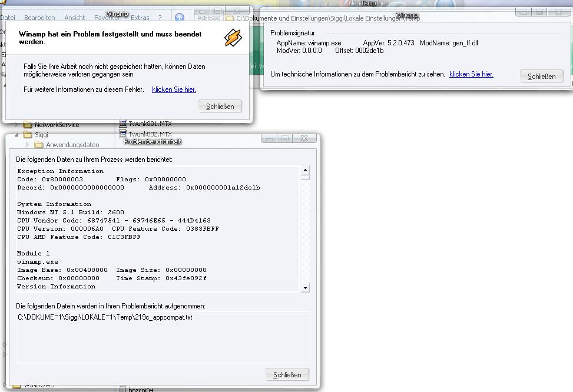573x392 pixels.
Task: Open the Extras menu in Explorer
Action: point(140,18)
